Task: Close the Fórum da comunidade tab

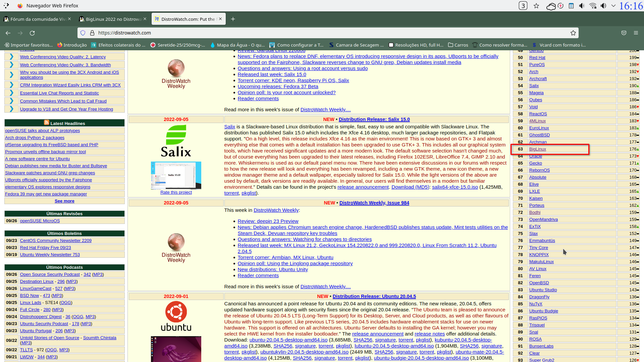Action: click(x=69, y=19)
